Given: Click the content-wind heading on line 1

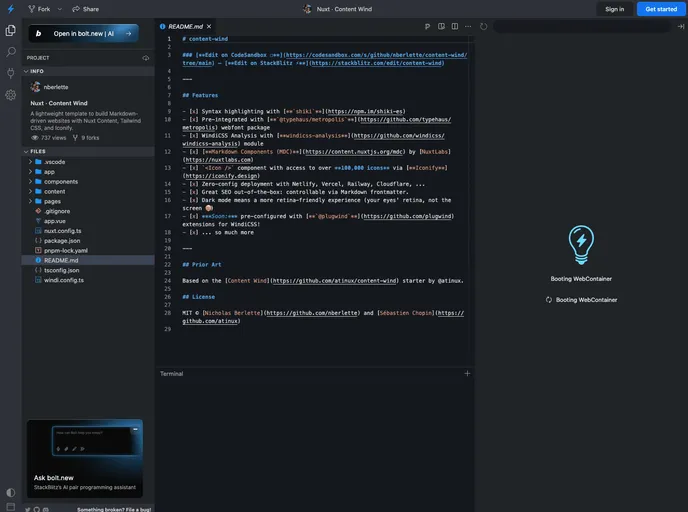Looking at the screenshot, I should (x=205, y=39).
